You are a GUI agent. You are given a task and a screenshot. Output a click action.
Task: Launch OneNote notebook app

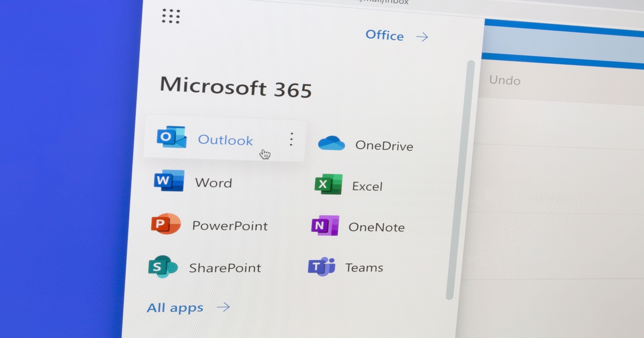pos(377,227)
